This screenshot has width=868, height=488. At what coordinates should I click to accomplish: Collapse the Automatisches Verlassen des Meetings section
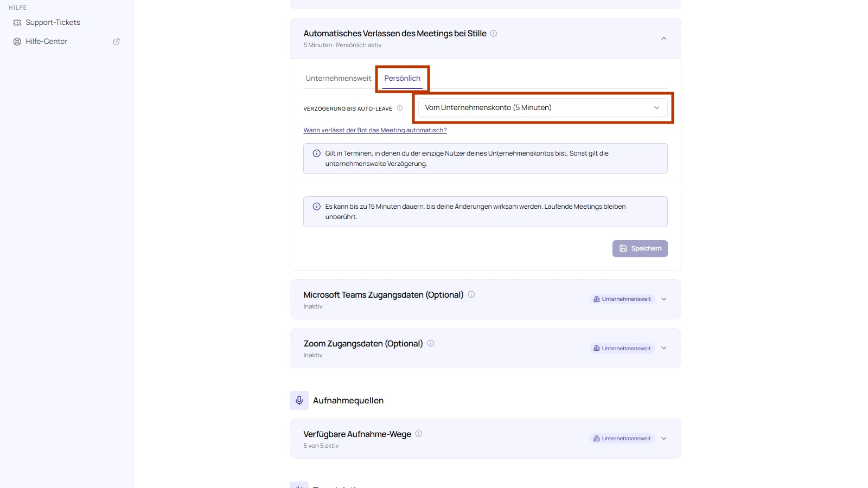663,38
